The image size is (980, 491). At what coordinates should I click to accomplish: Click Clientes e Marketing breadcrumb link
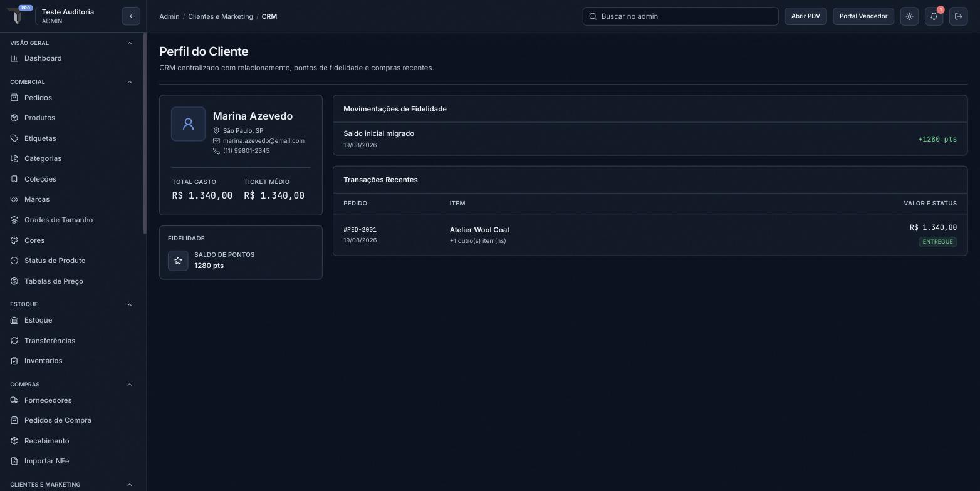[x=221, y=16]
